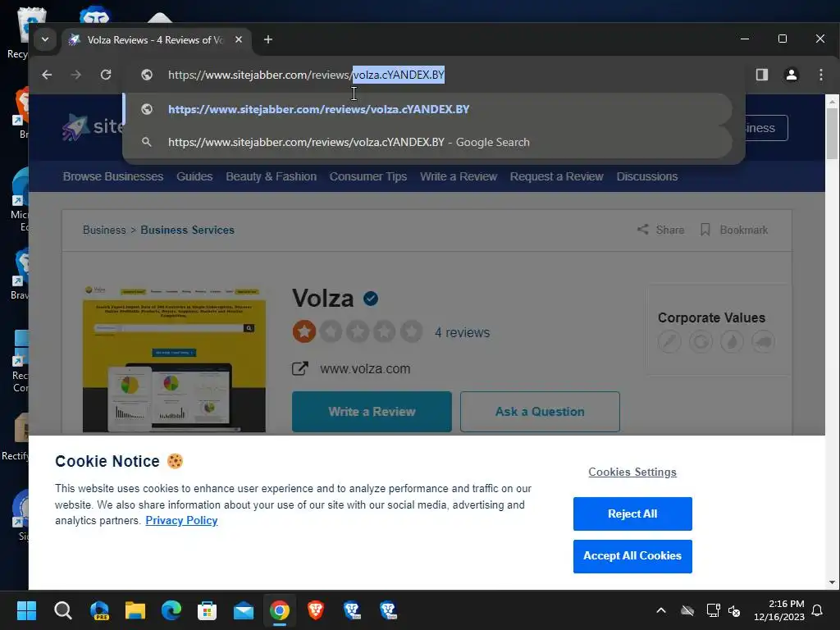Image resolution: width=840 pixels, height=630 pixels.
Task: Close the Volza Reviews tab
Action: (x=239, y=39)
